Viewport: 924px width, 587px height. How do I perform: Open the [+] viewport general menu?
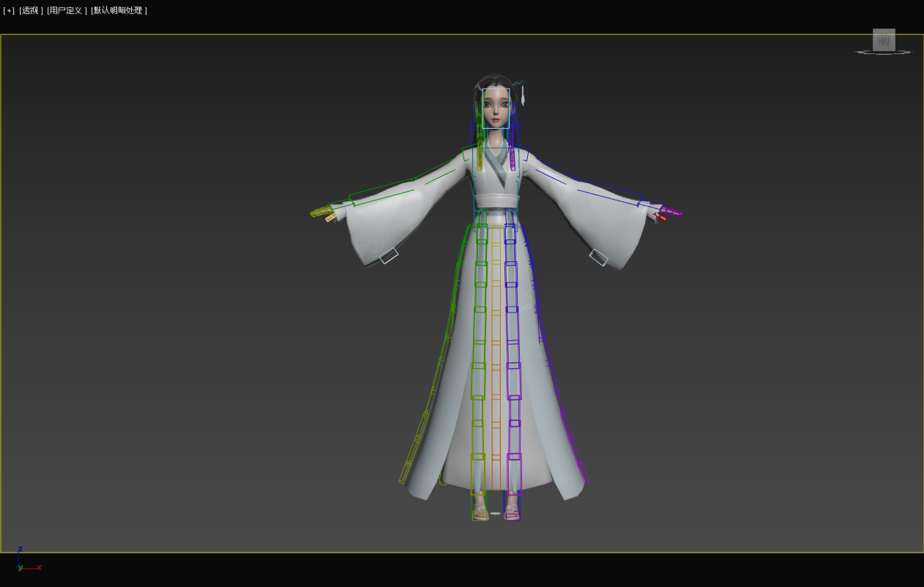point(9,10)
